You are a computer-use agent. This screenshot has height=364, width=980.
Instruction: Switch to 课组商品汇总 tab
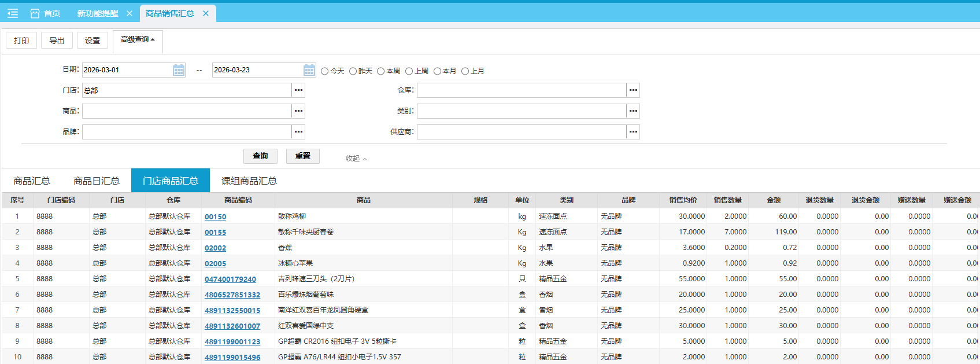pos(249,181)
